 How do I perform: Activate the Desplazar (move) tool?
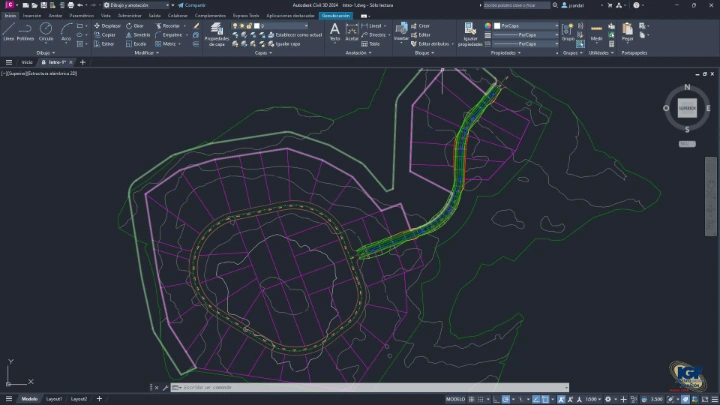coord(107,26)
